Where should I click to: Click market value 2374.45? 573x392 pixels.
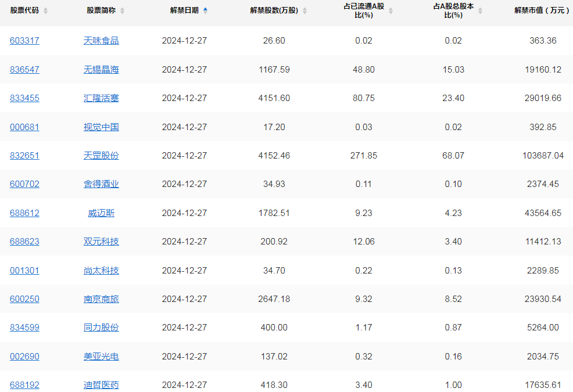coord(543,184)
